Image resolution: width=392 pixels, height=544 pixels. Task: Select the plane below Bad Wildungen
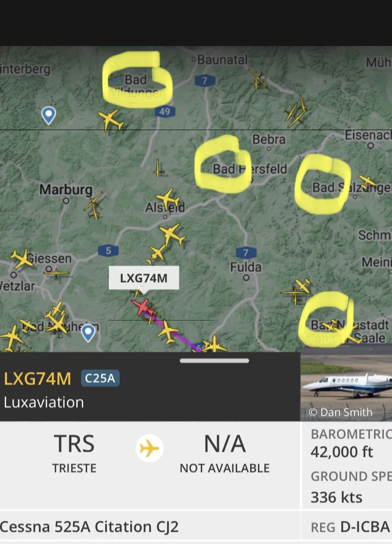click(x=111, y=120)
